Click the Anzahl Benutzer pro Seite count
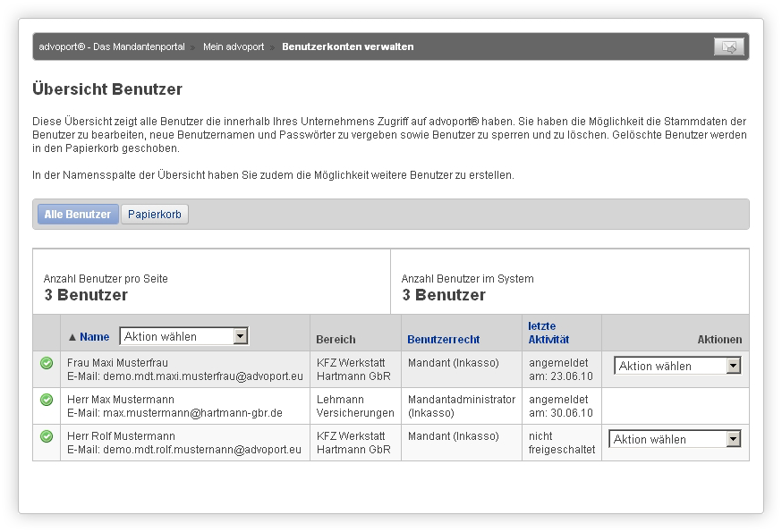The height and width of the screenshot is (532, 782). (86, 295)
